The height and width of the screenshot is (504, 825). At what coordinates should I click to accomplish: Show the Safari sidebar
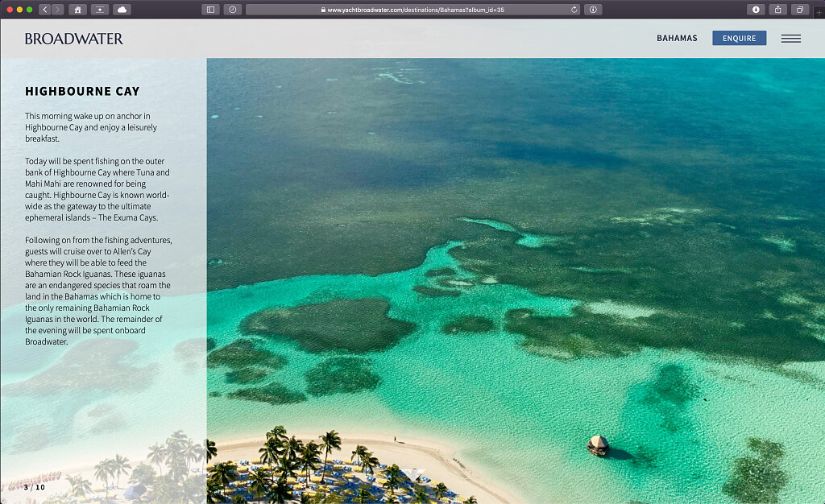[210, 10]
